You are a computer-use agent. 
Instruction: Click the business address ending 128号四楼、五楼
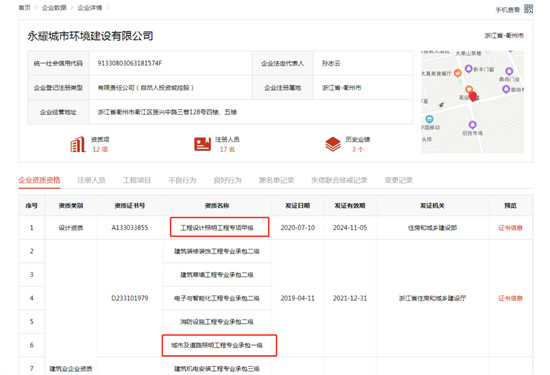(x=167, y=112)
